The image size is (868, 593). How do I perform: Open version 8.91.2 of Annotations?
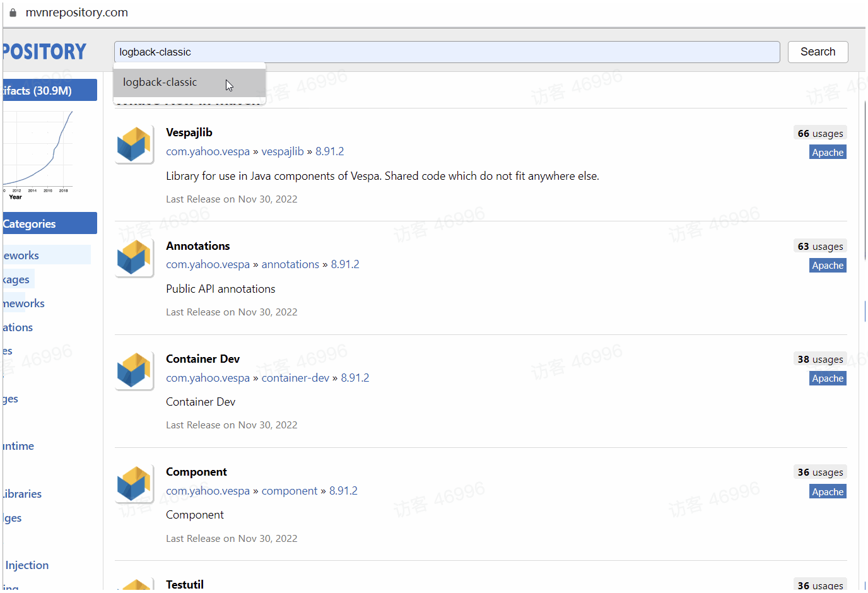(345, 264)
